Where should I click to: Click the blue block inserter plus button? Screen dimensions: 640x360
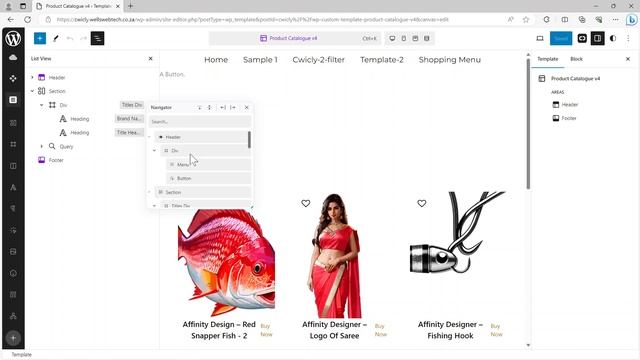[x=40, y=38]
